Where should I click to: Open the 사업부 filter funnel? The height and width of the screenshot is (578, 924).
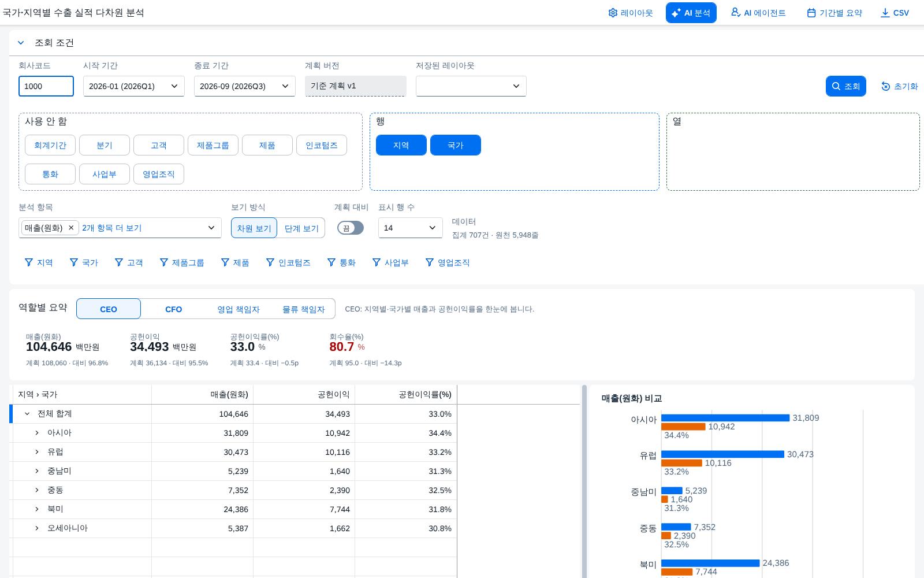coord(390,262)
